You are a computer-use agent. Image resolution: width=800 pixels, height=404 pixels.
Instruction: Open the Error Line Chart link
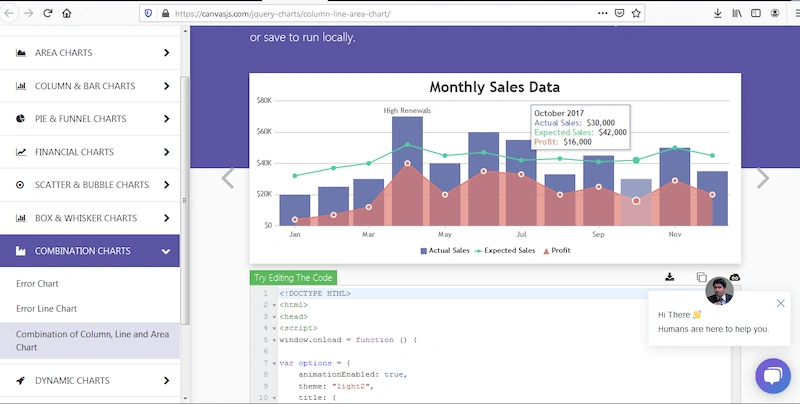tap(46, 309)
